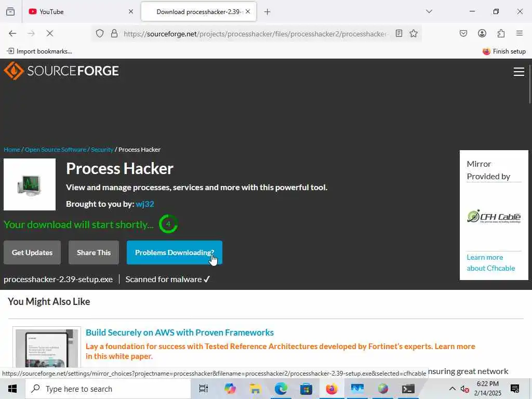
Task: Expand SourceForge site navigation menu
Action: pyautogui.click(x=519, y=72)
